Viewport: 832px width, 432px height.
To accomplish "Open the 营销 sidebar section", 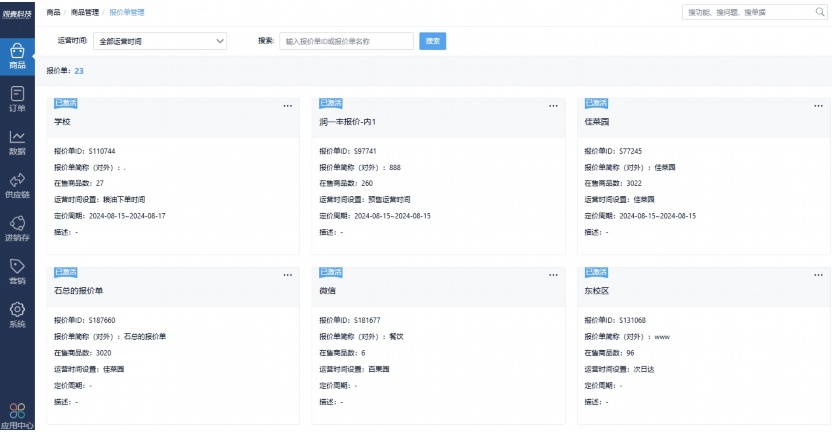I will 17,272.
